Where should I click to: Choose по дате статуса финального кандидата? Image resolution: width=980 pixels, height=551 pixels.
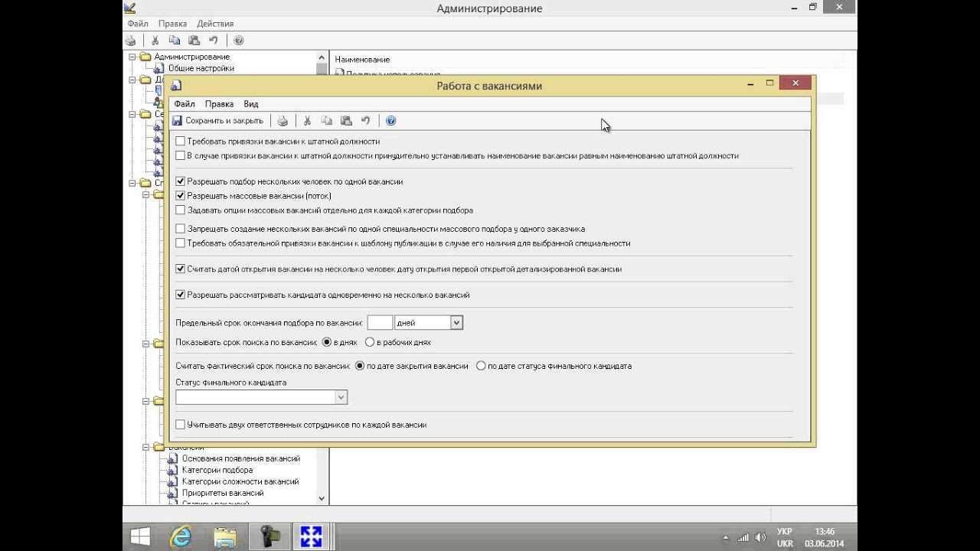(x=481, y=366)
